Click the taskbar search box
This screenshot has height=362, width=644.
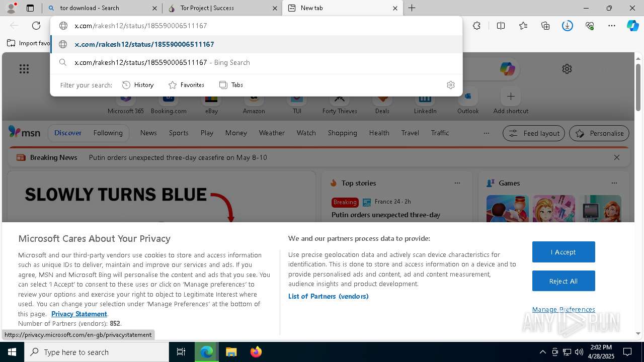pyautogui.click(x=97, y=352)
